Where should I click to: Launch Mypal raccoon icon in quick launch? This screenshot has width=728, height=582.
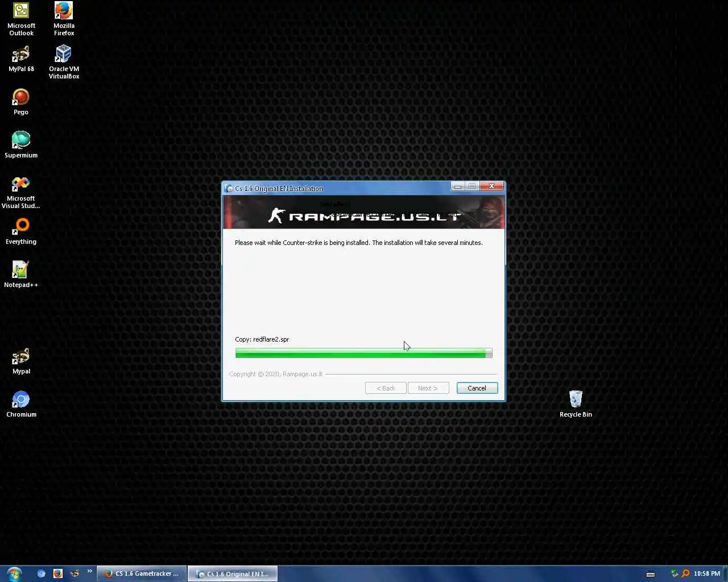coord(75,573)
